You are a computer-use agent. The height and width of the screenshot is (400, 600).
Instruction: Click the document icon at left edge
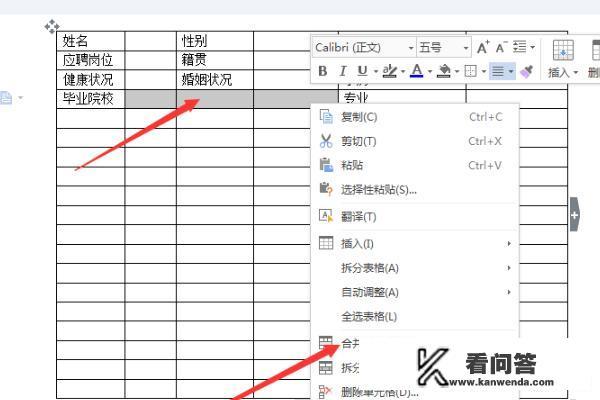(6, 98)
